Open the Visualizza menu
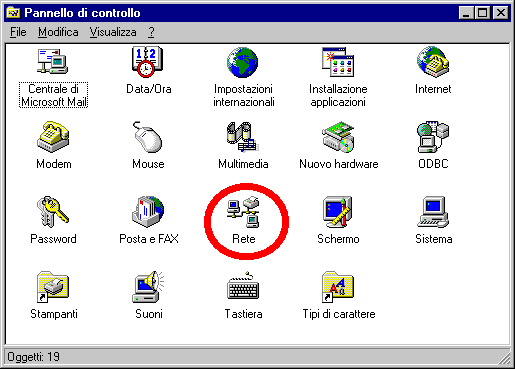The width and height of the screenshot is (515, 369). [113, 32]
